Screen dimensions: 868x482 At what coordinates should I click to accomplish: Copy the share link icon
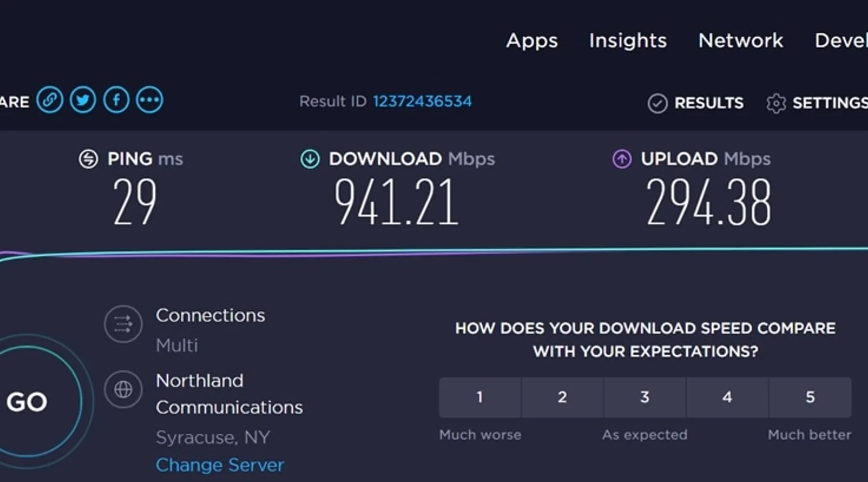tap(50, 100)
